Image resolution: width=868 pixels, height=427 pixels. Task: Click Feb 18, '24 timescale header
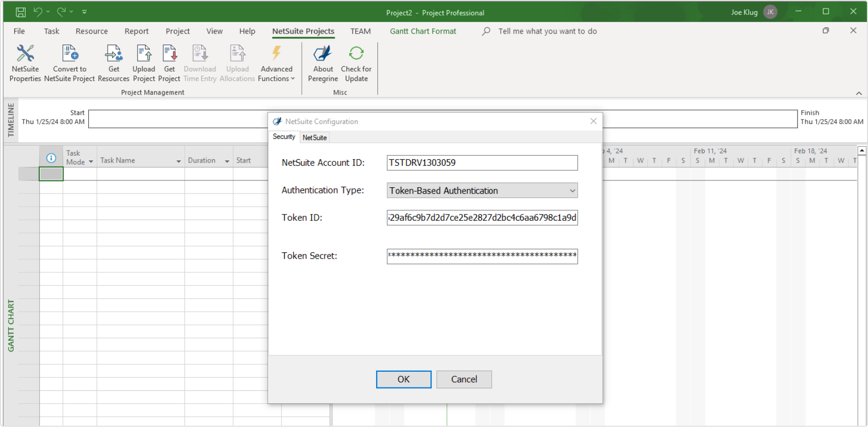pos(810,151)
